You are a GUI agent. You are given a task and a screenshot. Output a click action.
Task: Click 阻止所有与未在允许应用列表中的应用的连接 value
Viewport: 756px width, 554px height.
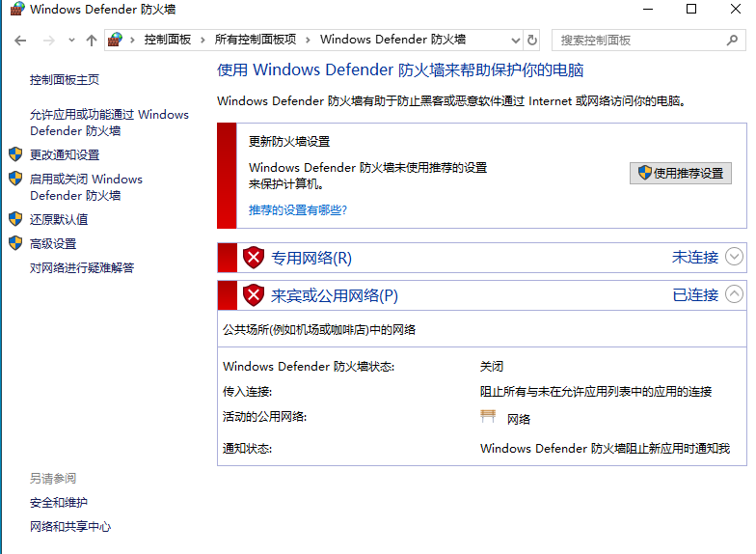[596, 392]
